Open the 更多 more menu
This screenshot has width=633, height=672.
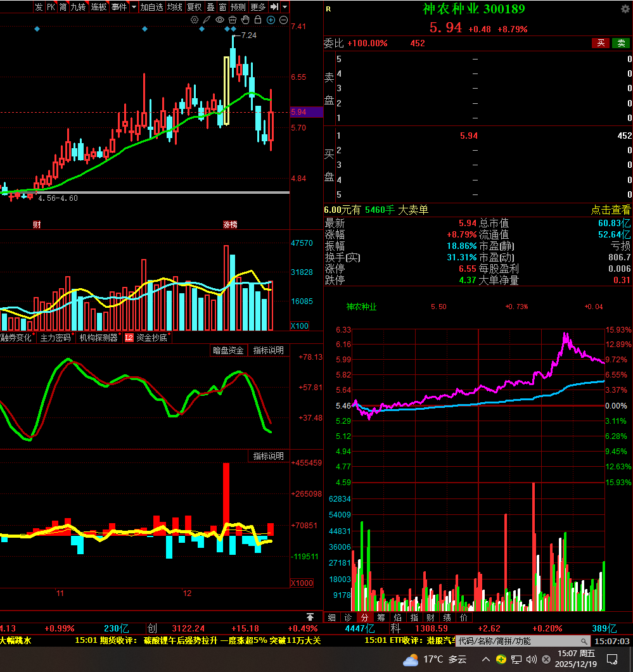click(258, 7)
